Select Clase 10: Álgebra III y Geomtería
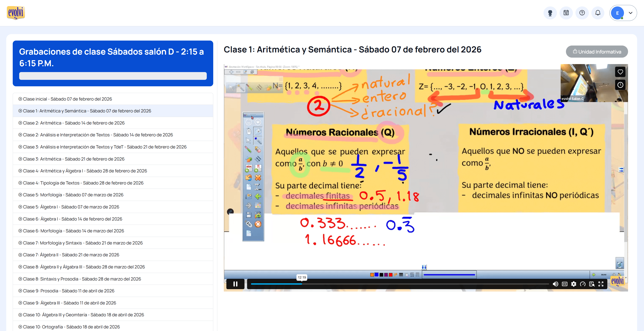644x331 pixels. (x=113, y=315)
